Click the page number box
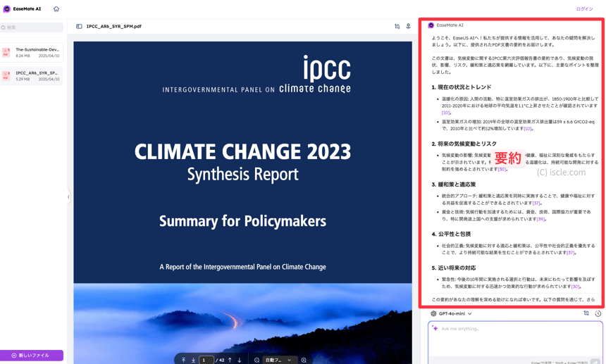This screenshot has width=606, height=364. (206, 360)
